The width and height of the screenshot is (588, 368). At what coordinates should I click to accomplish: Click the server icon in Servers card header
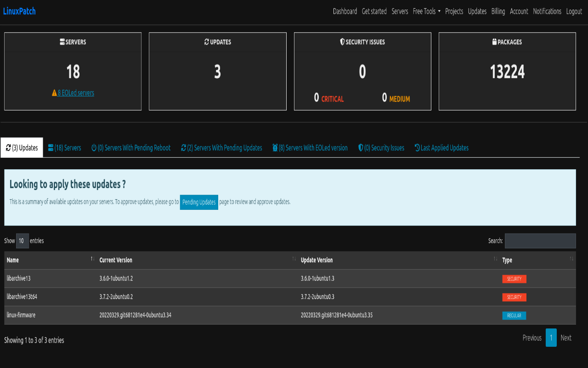[62, 42]
